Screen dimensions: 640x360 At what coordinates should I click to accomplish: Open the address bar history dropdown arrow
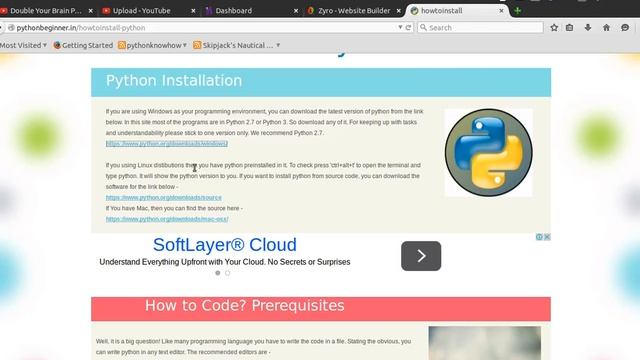point(400,27)
